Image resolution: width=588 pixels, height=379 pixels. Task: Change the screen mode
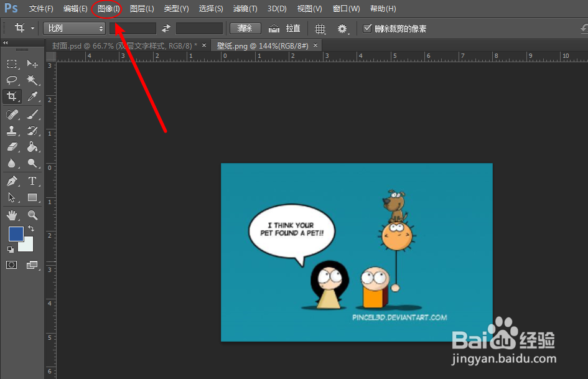32,265
